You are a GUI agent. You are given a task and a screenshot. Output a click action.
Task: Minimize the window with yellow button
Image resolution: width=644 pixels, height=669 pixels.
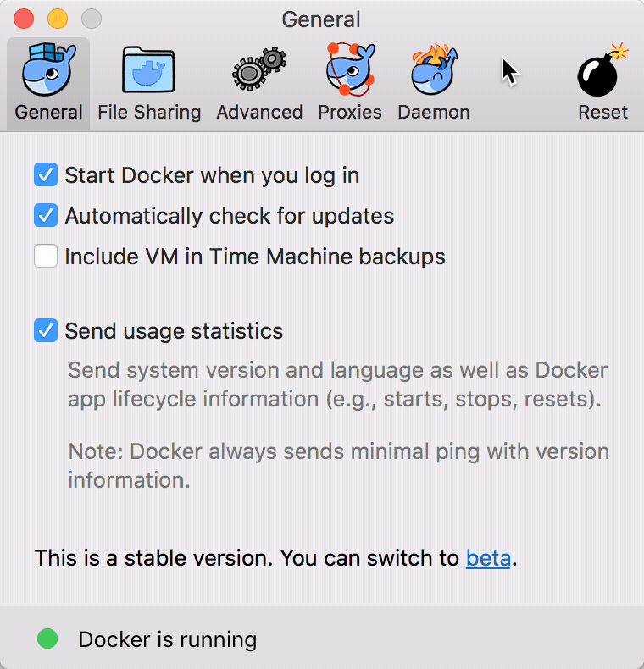pyautogui.click(x=58, y=19)
